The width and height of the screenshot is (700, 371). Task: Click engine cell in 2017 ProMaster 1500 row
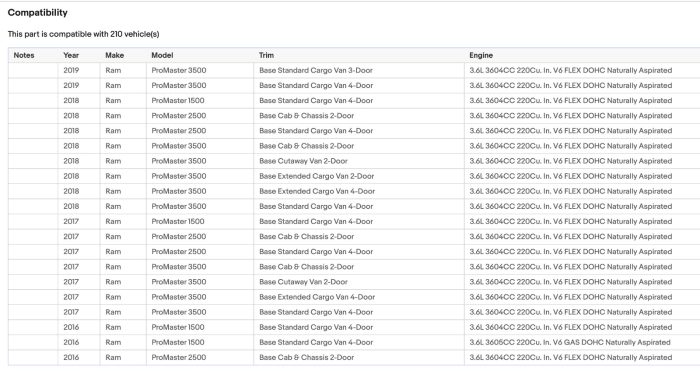(571, 222)
